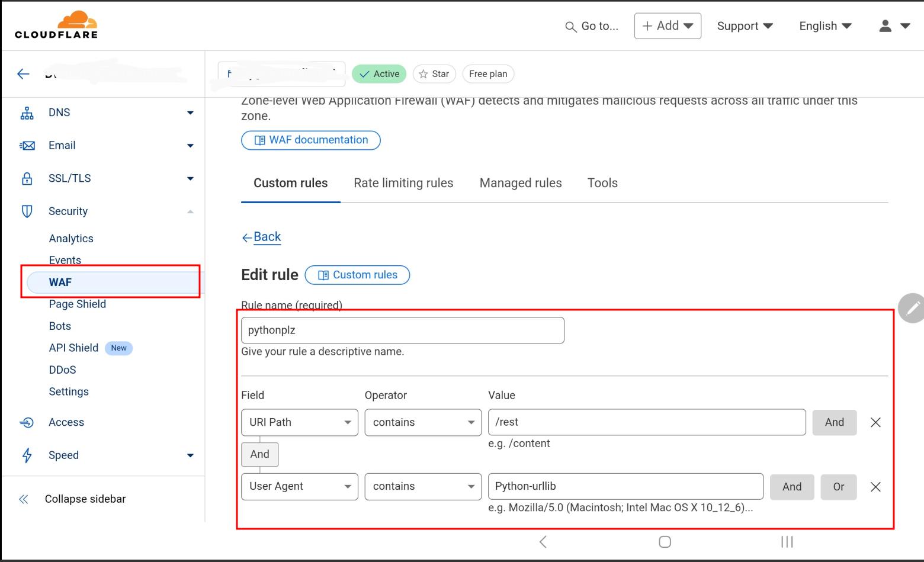Image resolution: width=924 pixels, height=562 pixels.
Task: Collapse the Security sidebar section
Action: (190, 211)
